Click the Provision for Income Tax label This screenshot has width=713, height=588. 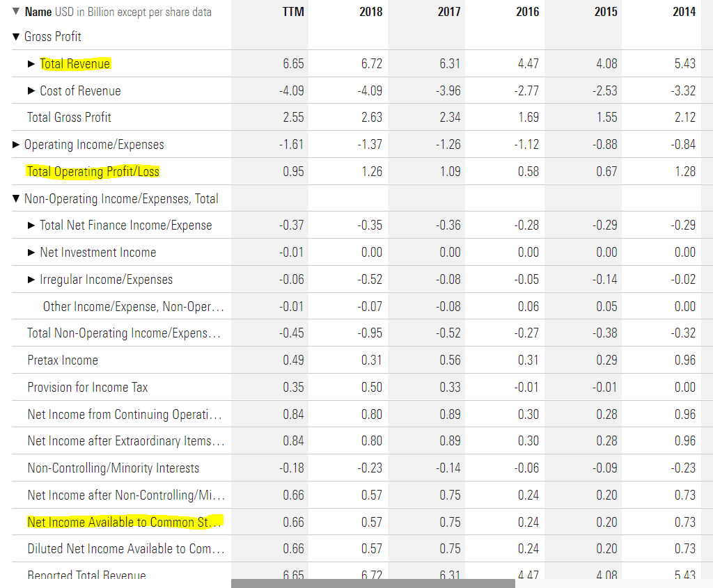87,388
